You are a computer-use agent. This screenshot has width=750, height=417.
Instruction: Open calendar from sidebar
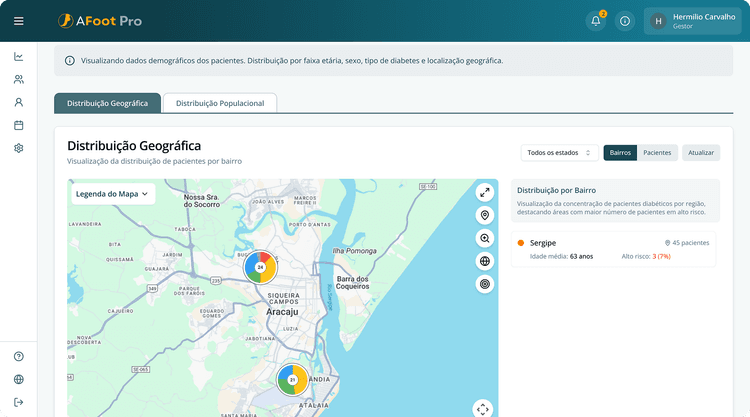pos(19,125)
